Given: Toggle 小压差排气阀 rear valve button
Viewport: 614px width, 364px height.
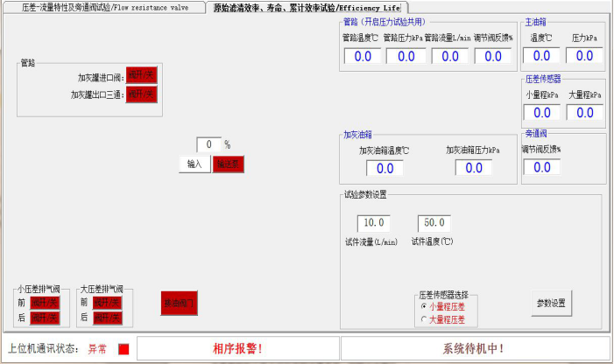Looking at the screenshot, I should click(x=45, y=318).
